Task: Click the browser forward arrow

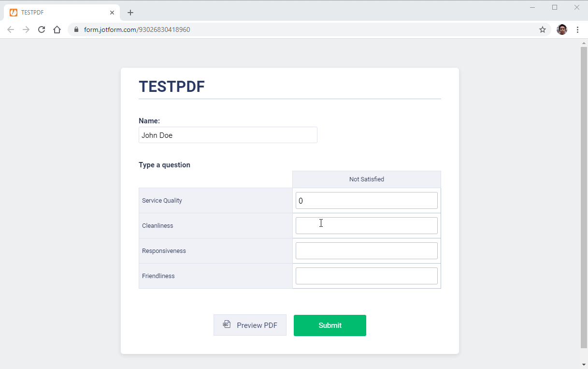Action: (26, 30)
